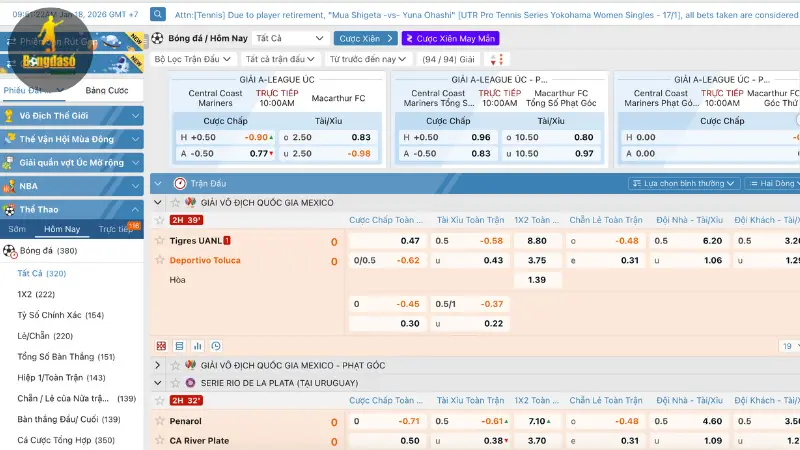Click the Cược Xiên May Mắn button
800x450 pixels.
coord(449,38)
